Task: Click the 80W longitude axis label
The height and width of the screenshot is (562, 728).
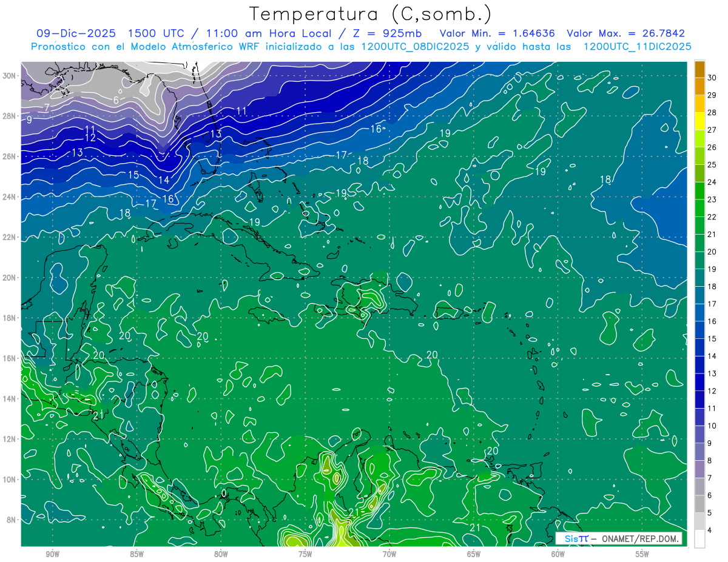Action: (x=221, y=554)
